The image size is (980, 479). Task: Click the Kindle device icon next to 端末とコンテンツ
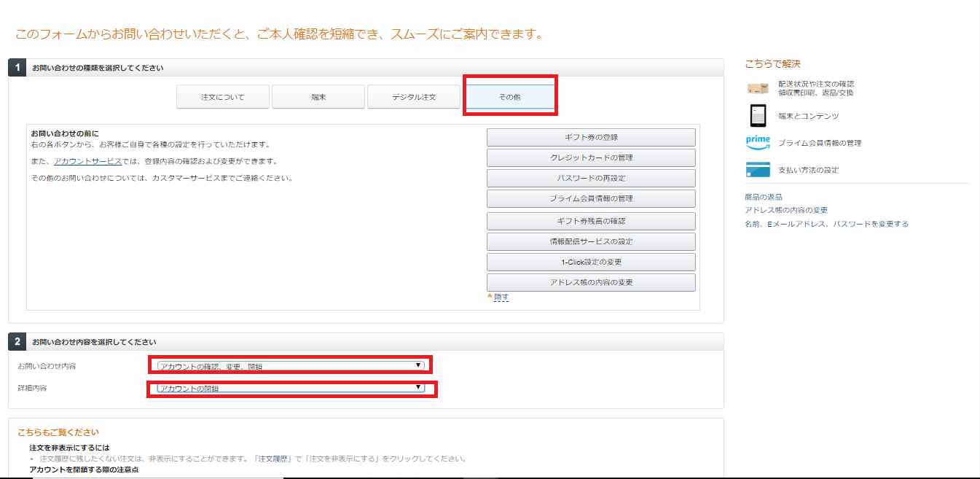756,114
